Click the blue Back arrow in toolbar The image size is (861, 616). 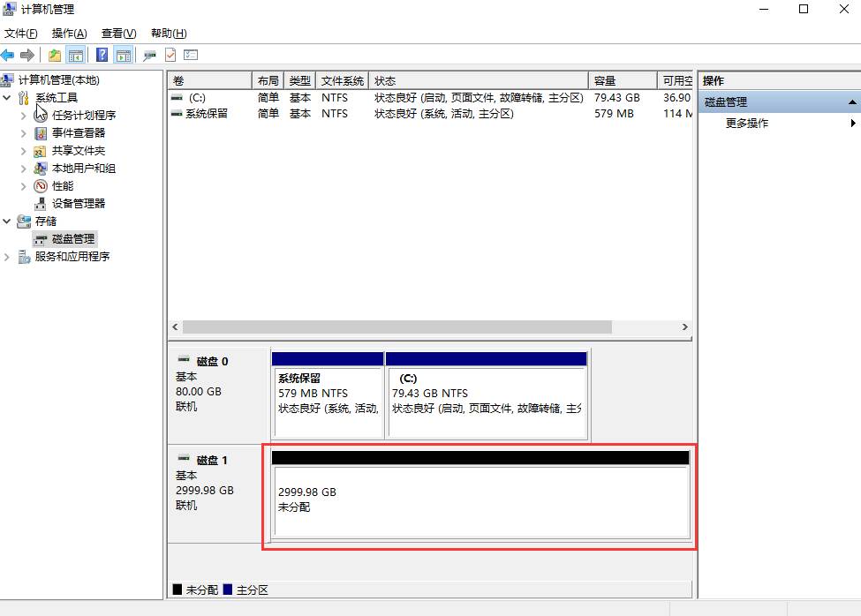7,55
